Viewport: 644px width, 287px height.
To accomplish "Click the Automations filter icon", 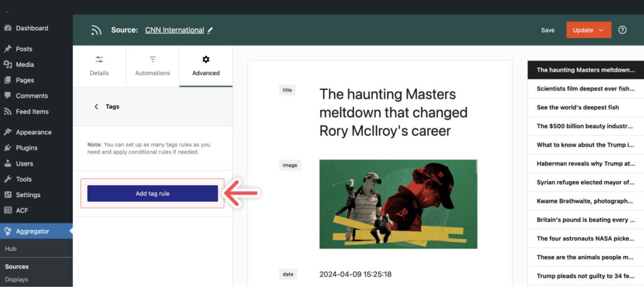I will (x=152, y=60).
